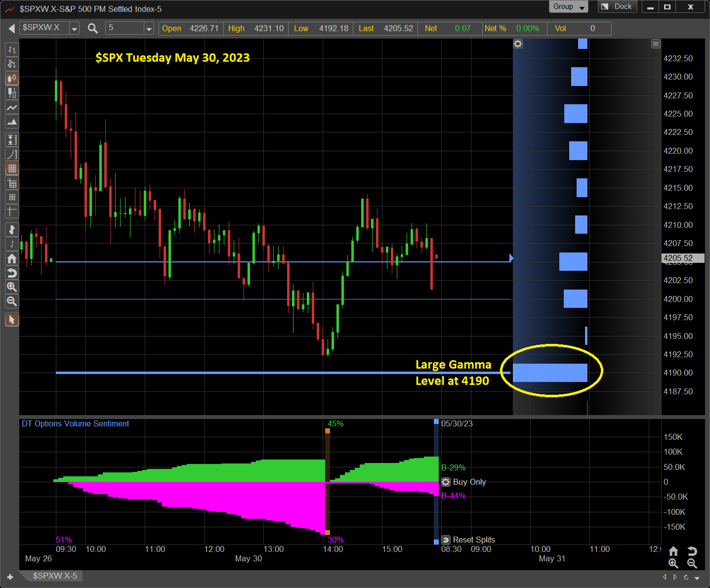This screenshot has height=588, width=710.
Task: Open the symbol $SPXW.X dropdown arrow
Action: point(74,29)
